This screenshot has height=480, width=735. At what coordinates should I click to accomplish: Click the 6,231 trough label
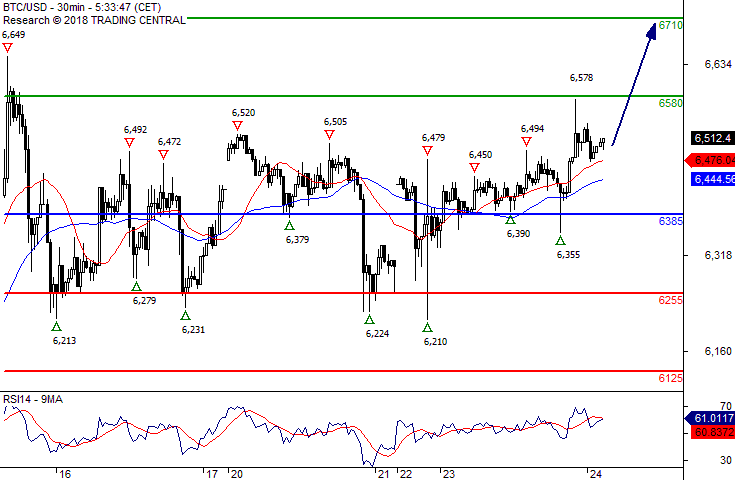coord(193,330)
